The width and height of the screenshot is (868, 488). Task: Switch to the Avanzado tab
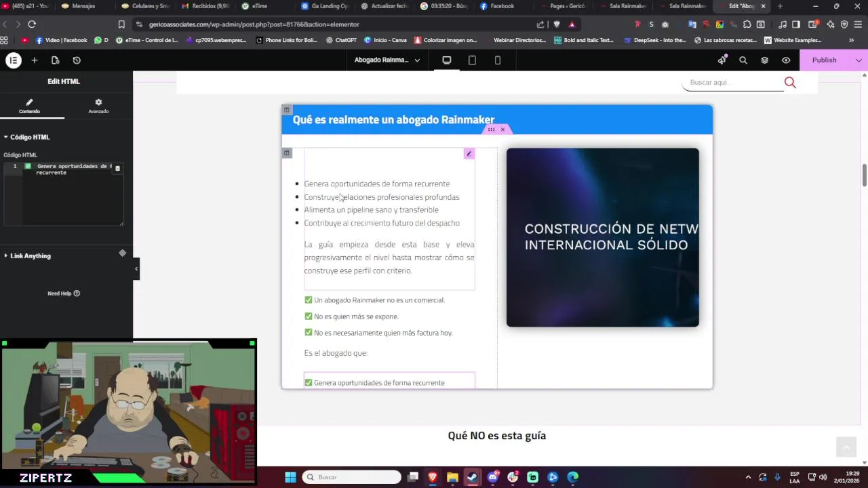click(98, 106)
